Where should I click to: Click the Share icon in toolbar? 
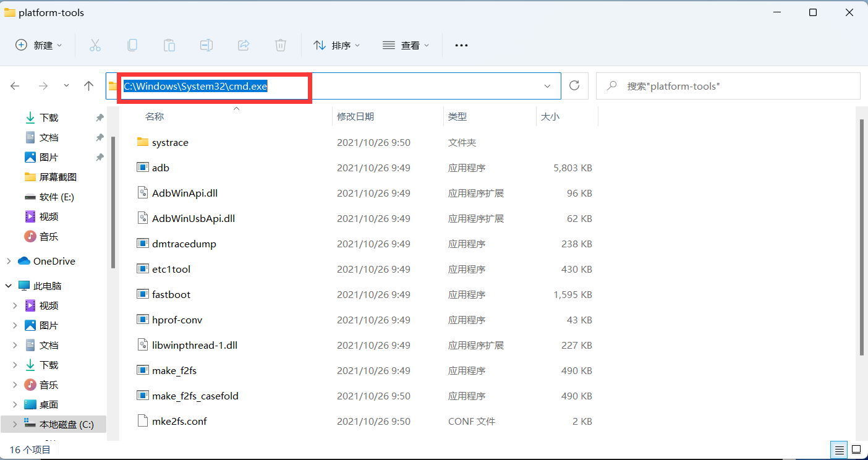[x=244, y=45]
